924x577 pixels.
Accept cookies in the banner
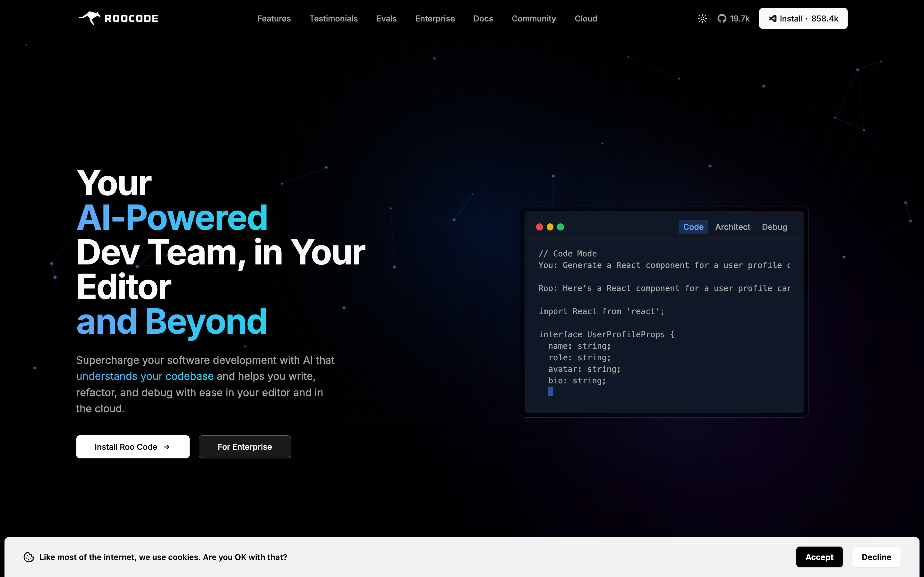819,557
